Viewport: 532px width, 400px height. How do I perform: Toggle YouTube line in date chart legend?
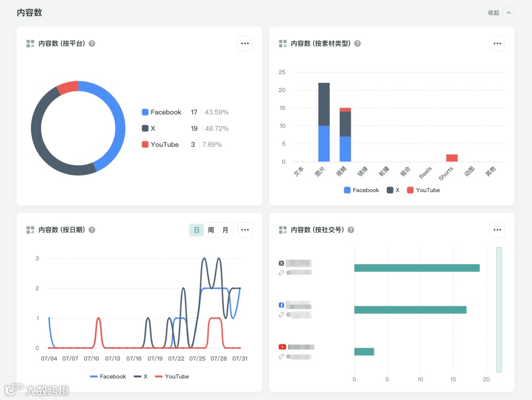point(172,376)
